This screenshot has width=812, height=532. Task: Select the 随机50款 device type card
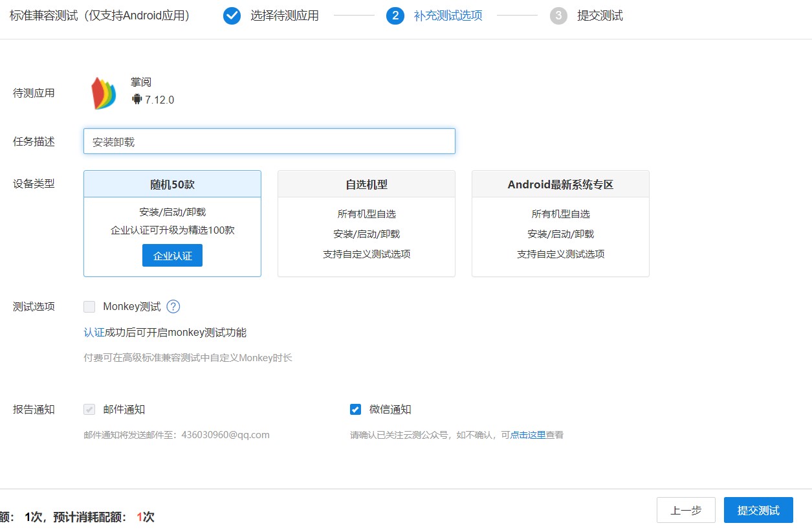click(172, 223)
